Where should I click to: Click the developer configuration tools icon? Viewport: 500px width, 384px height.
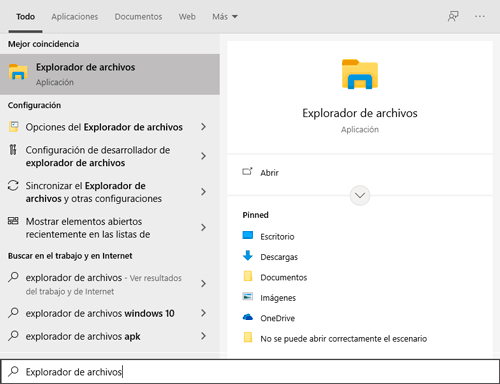click(x=13, y=150)
